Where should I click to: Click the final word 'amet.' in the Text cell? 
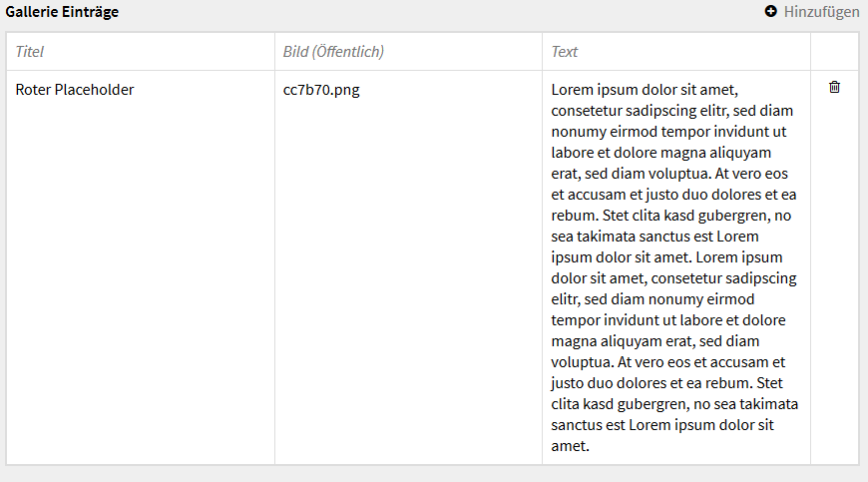click(570, 446)
